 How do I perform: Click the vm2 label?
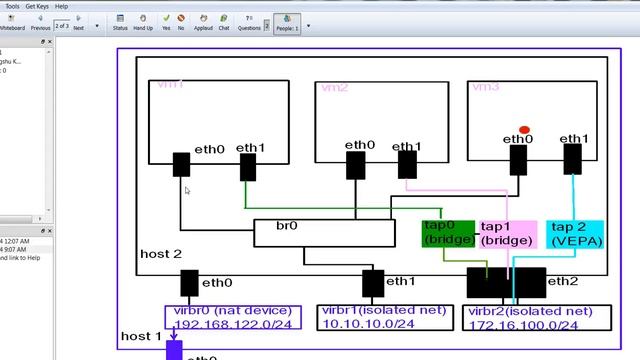click(x=335, y=87)
